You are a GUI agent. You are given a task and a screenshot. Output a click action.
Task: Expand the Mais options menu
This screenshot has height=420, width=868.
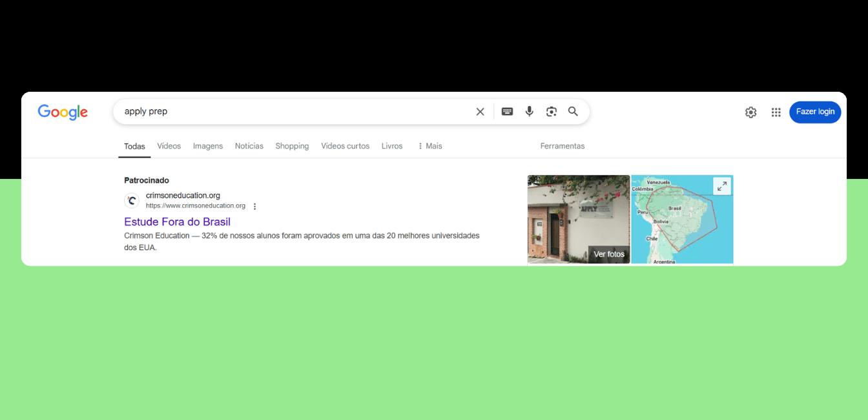[x=429, y=146]
